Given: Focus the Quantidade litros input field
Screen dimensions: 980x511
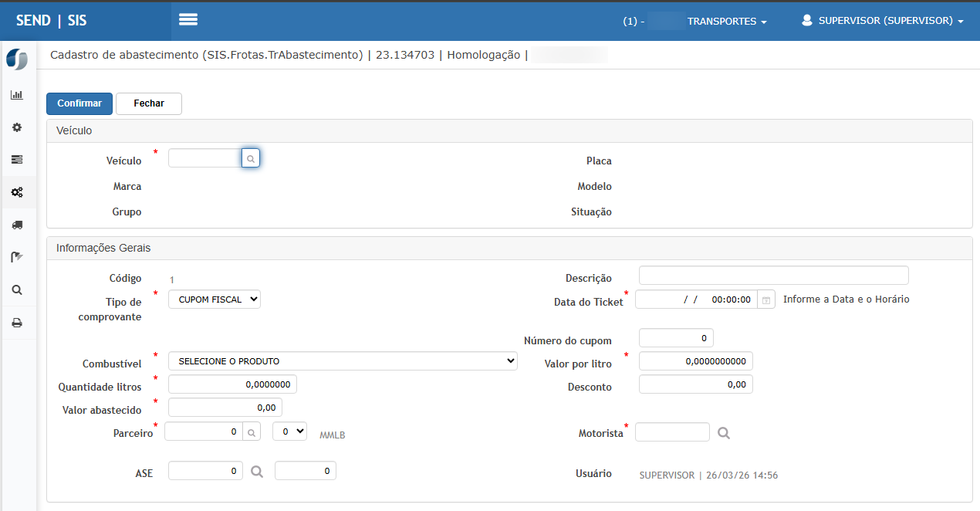Looking at the screenshot, I should [x=232, y=384].
